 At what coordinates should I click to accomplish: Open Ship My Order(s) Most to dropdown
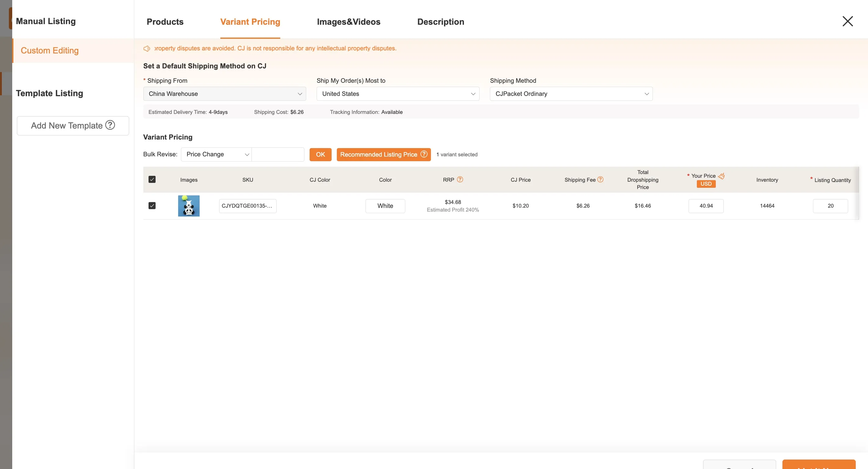click(398, 94)
